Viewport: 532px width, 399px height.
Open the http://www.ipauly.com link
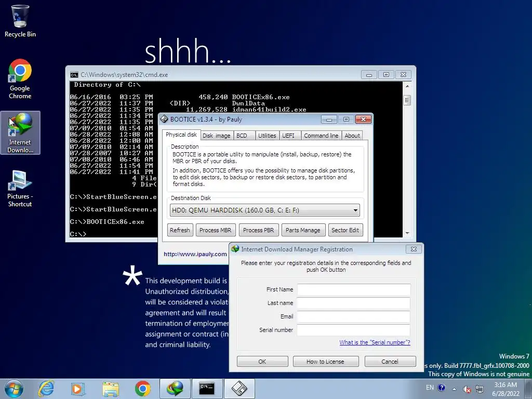coord(195,254)
